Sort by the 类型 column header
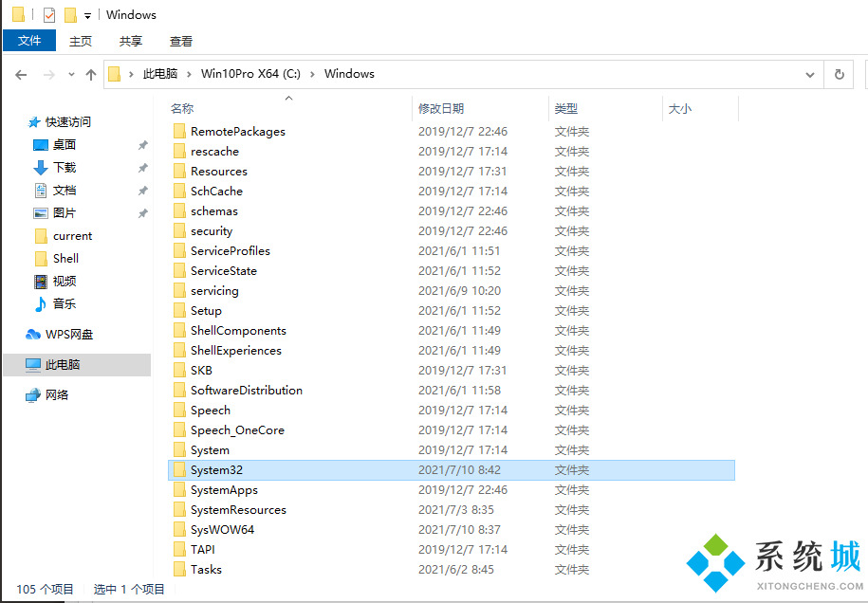The width and height of the screenshot is (868, 603). point(566,108)
